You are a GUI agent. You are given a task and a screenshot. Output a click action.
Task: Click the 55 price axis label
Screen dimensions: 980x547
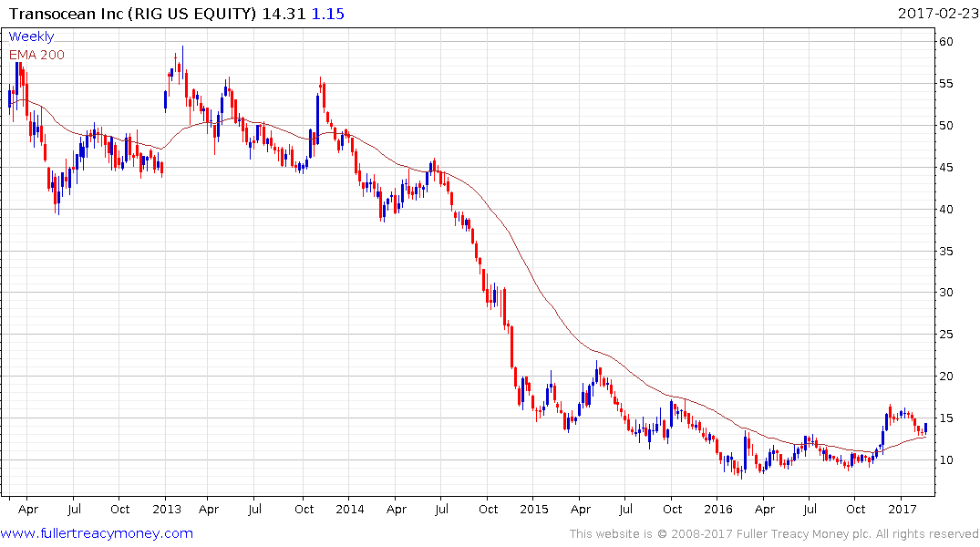(x=945, y=84)
